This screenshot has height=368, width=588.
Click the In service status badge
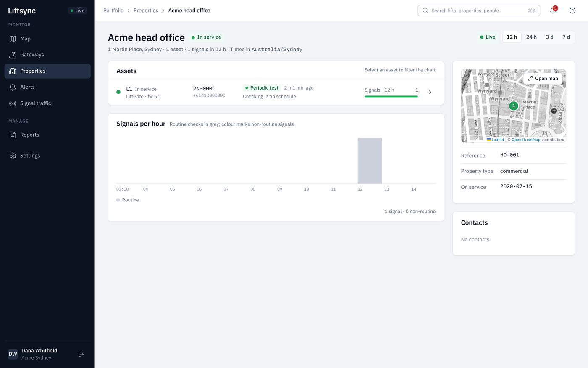coord(206,37)
